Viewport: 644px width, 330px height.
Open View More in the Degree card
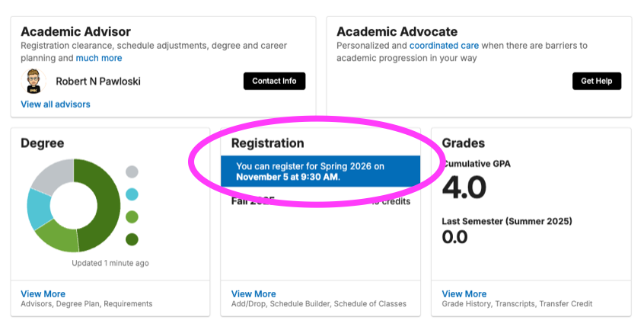click(43, 293)
